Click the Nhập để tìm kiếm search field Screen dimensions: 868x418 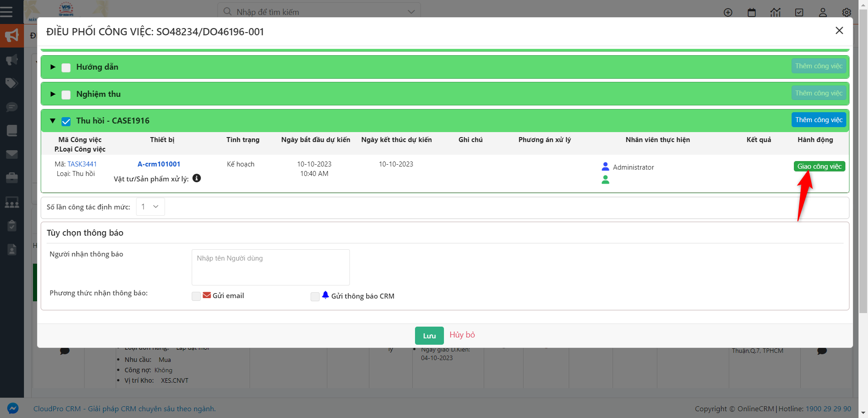(319, 12)
